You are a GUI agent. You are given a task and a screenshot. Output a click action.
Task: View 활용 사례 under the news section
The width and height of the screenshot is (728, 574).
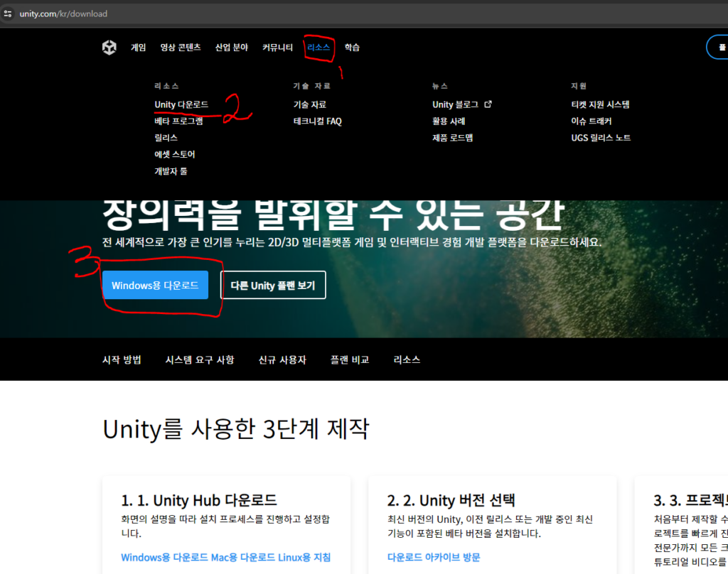(x=450, y=121)
